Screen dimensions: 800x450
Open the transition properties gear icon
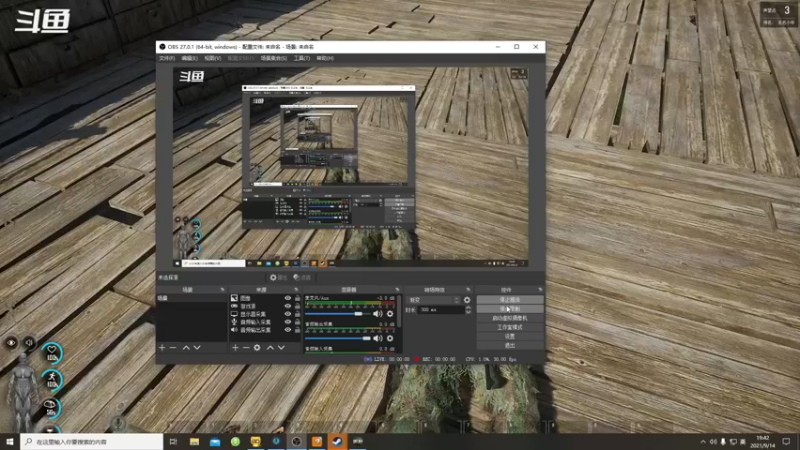(467, 300)
